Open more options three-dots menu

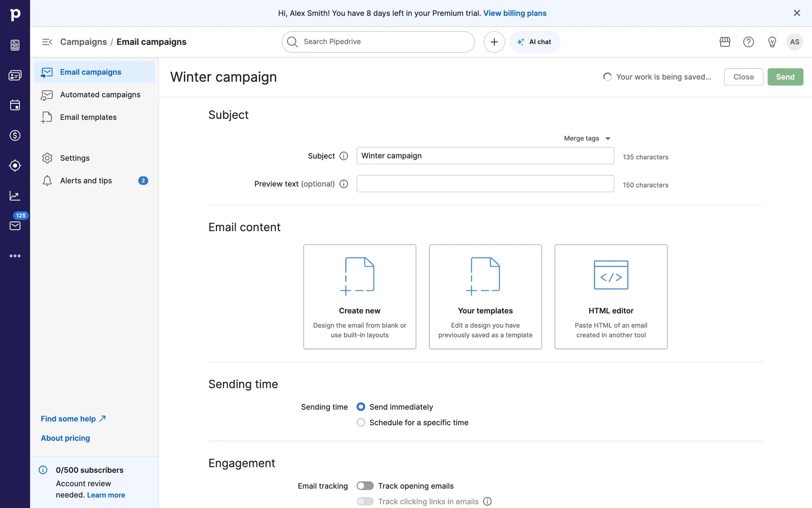[x=15, y=256]
